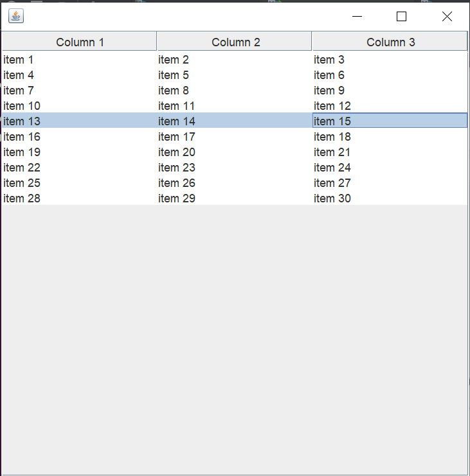Screen dimensions: 470x476
Task: Select the Column 3 header
Action: pos(390,42)
